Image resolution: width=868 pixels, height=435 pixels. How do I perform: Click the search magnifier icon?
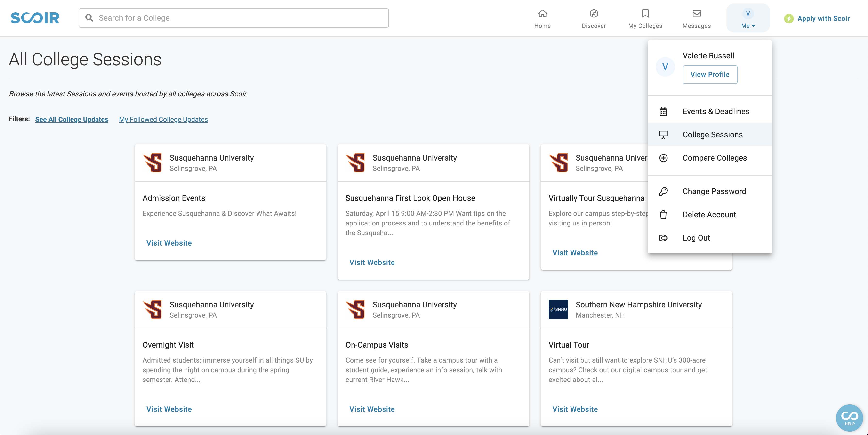click(89, 18)
